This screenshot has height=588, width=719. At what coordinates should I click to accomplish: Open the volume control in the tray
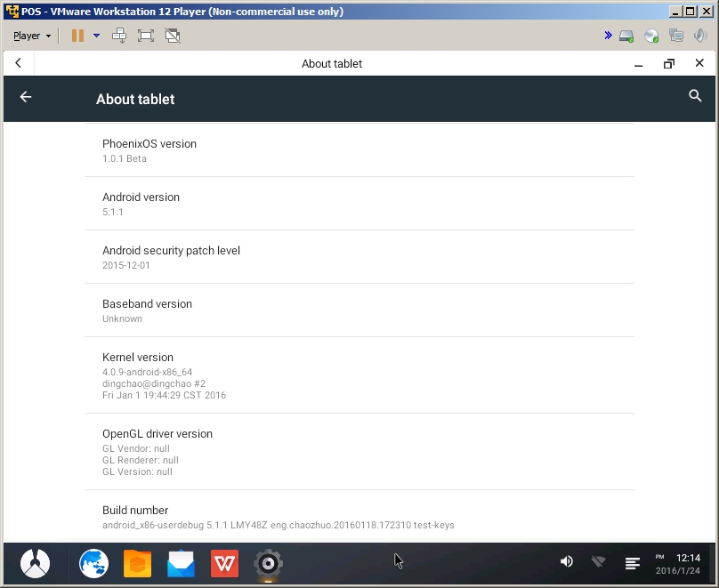[567, 561]
